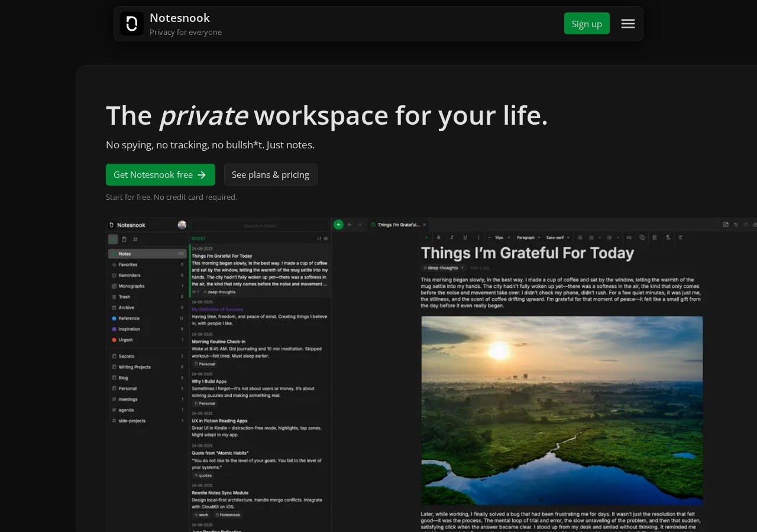Click the sort icon in notes list header
This screenshot has height=532, width=757.
[x=319, y=239]
